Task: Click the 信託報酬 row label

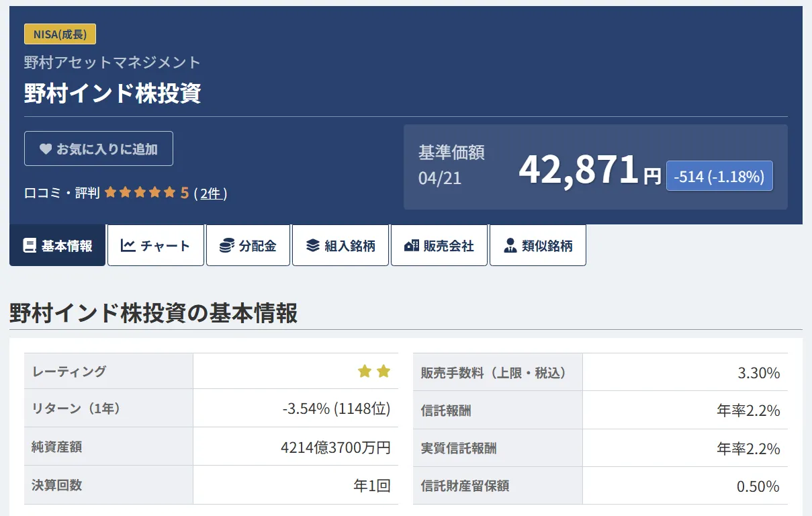Action: click(x=445, y=411)
